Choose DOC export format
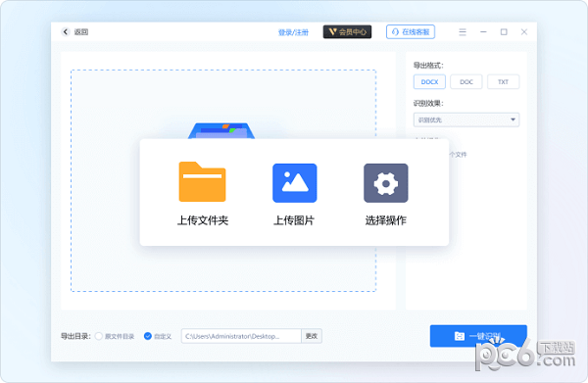The image size is (588, 383). [466, 81]
